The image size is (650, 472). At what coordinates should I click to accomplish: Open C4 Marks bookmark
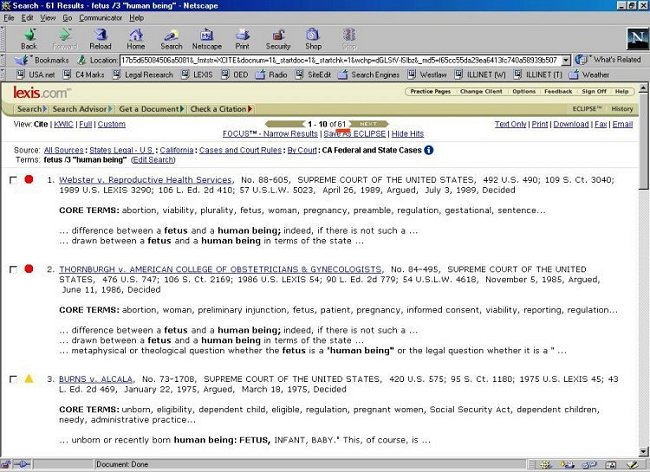pyautogui.click(x=83, y=75)
